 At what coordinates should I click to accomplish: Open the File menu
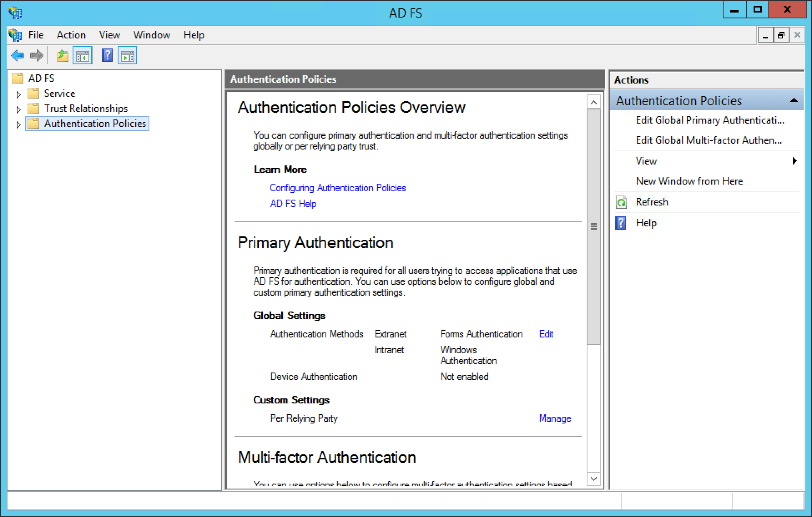point(36,35)
